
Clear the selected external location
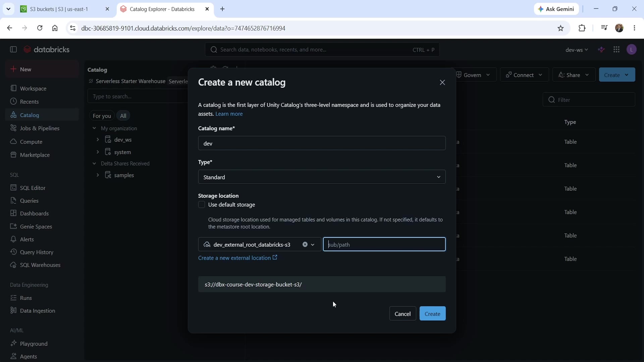[305, 244]
